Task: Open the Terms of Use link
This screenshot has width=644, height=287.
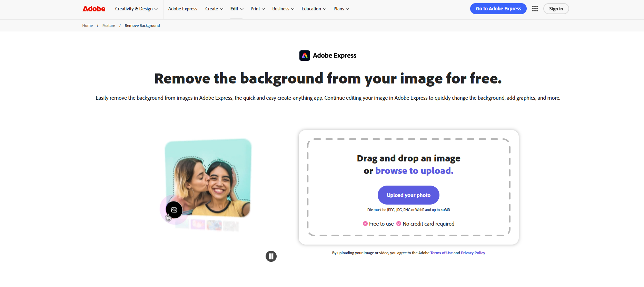Action: pyautogui.click(x=441, y=253)
